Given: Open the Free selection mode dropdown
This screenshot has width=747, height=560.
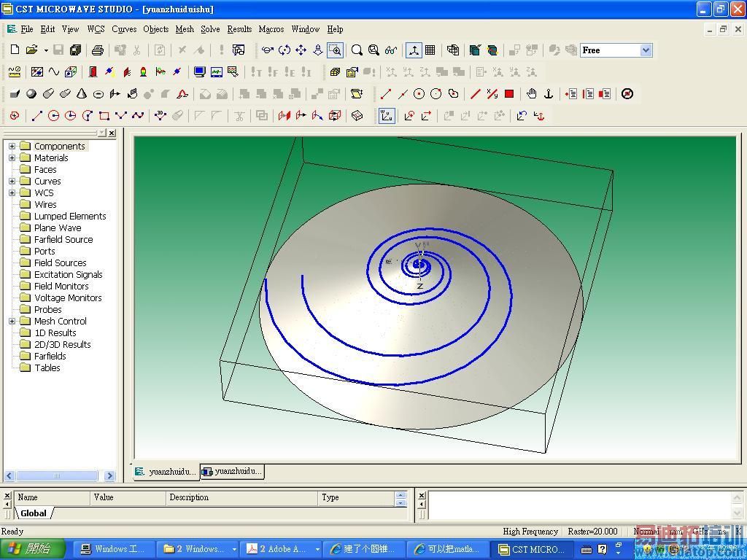Looking at the screenshot, I should pyautogui.click(x=646, y=50).
